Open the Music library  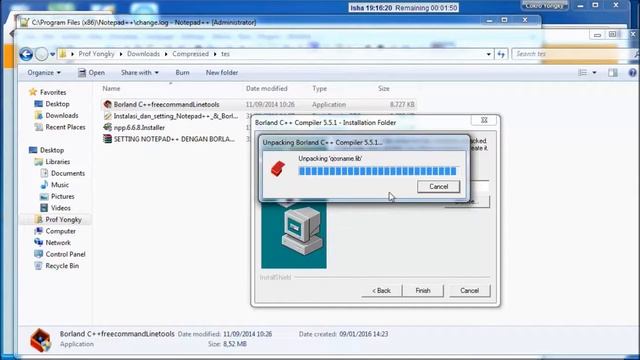click(60, 185)
